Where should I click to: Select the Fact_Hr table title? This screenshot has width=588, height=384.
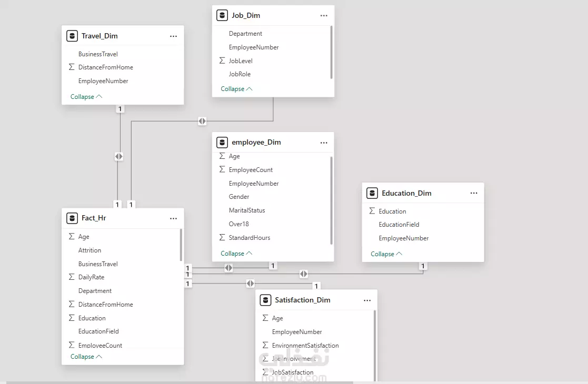tap(94, 218)
